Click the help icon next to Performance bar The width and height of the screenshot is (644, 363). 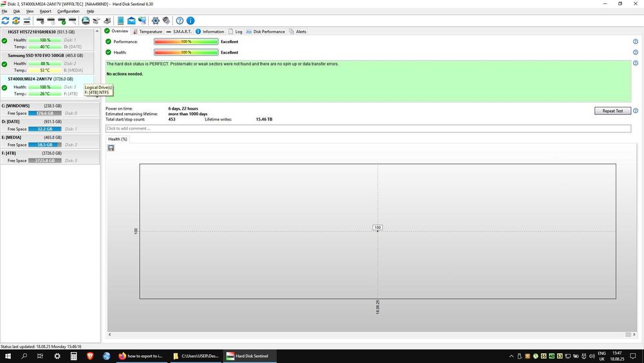(x=636, y=41)
